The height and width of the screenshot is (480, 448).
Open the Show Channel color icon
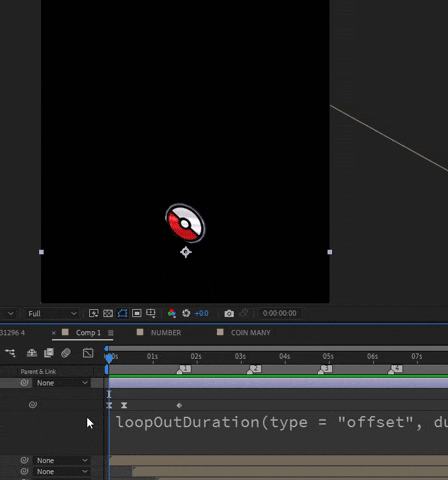pyautogui.click(x=172, y=313)
